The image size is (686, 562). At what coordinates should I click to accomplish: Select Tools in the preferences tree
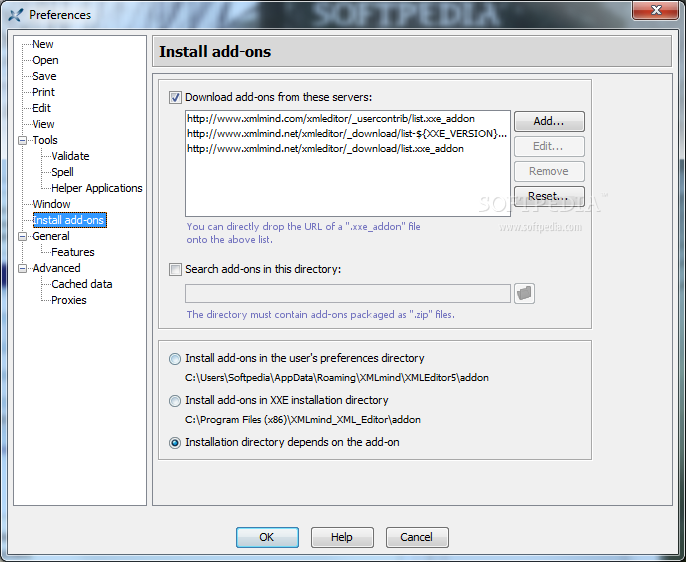click(x=45, y=140)
